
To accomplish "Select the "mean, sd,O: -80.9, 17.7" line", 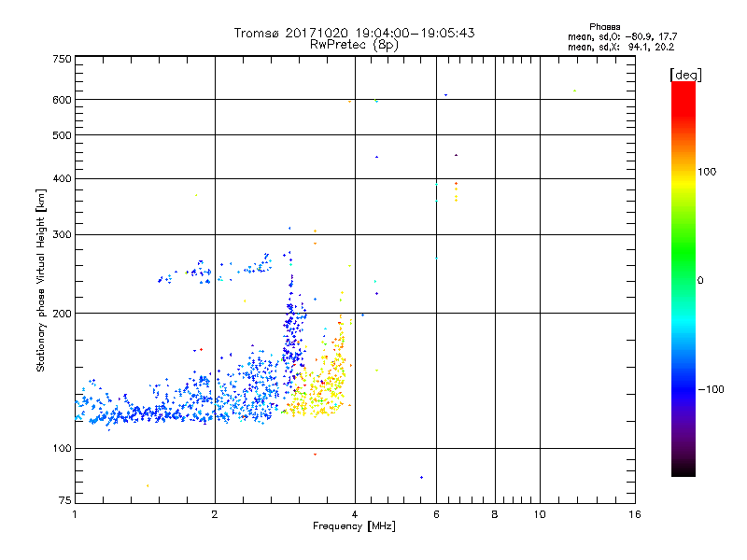I will [622, 36].
